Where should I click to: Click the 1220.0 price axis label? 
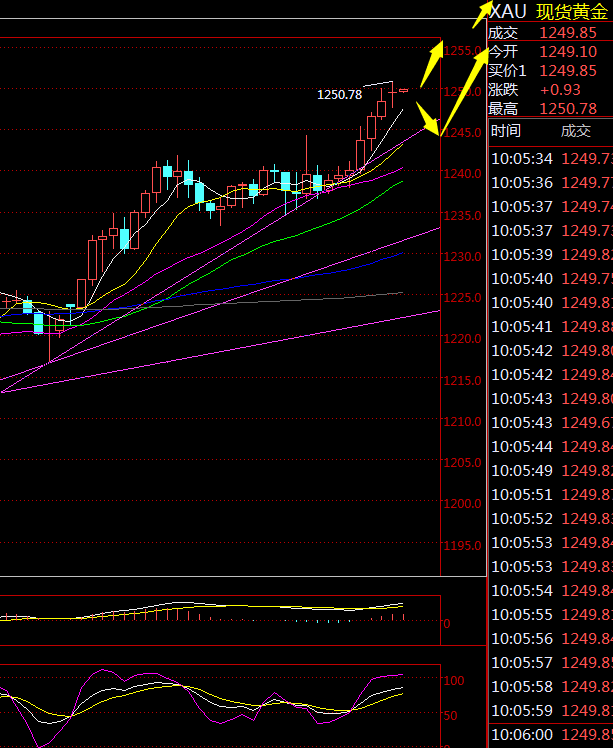pyautogui.click(x=462, y=339)
